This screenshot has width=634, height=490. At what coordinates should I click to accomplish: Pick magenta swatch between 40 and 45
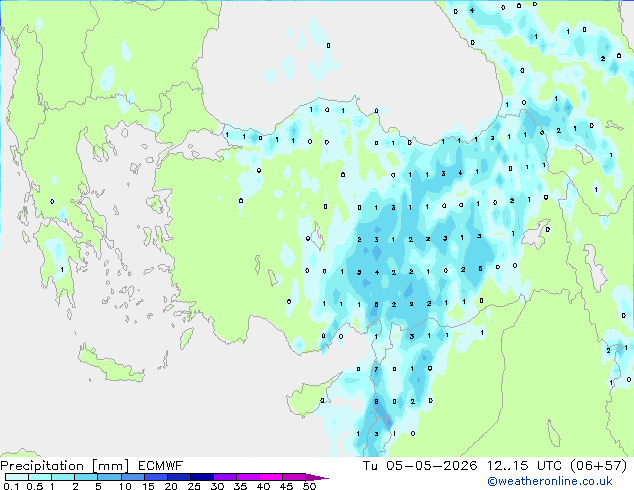coord(271,477)
